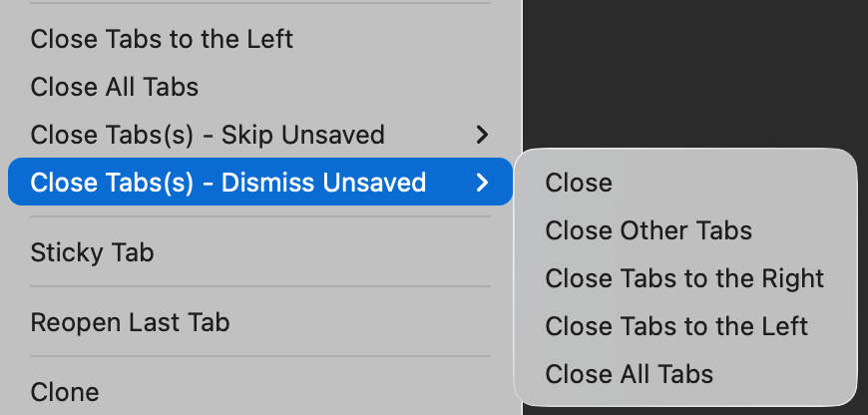The image size is (868, 415).
Task: Choose Reopen Last Tab
Action: point(130,323)
